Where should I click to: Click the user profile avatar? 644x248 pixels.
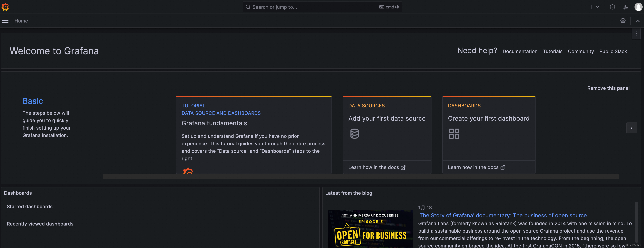638,7
